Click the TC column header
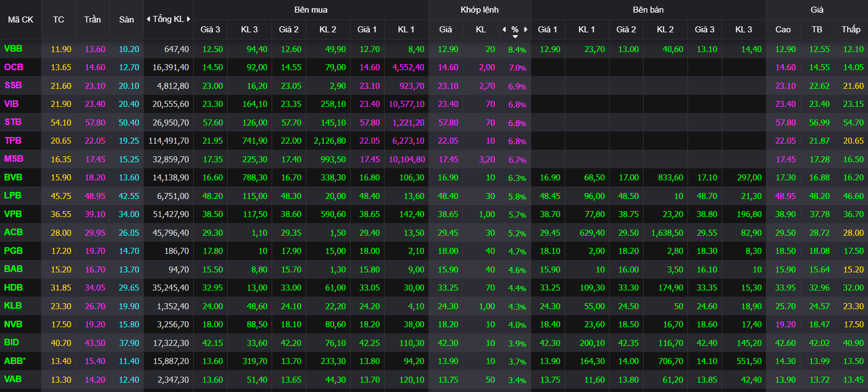 pyautogui.click(x=59, y=20)
